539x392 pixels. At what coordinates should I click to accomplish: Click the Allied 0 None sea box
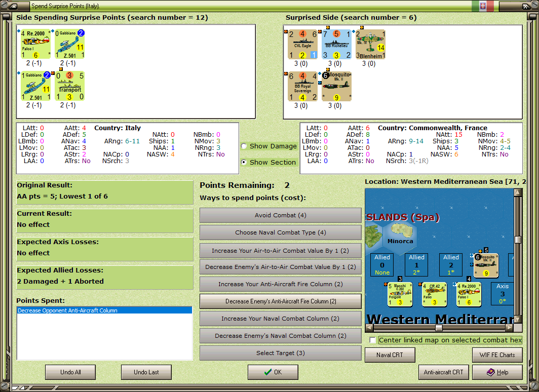point(382,265)
